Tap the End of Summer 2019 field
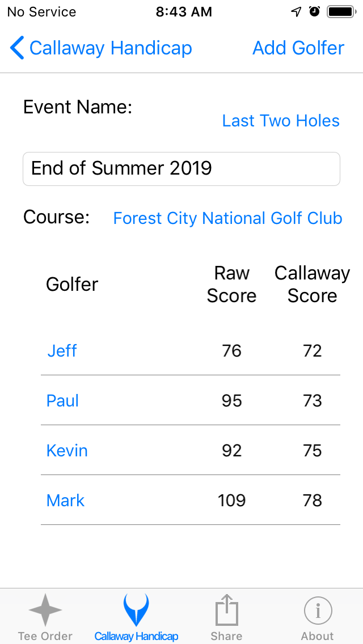This screenshot has height=644, width=363. tap(181, 168)
